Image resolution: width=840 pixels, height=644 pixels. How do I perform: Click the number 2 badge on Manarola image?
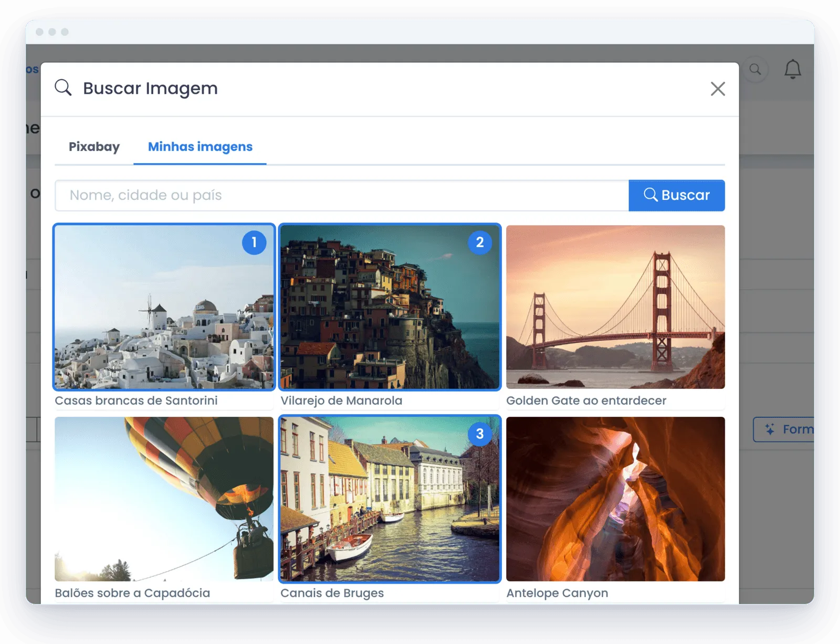480,242
